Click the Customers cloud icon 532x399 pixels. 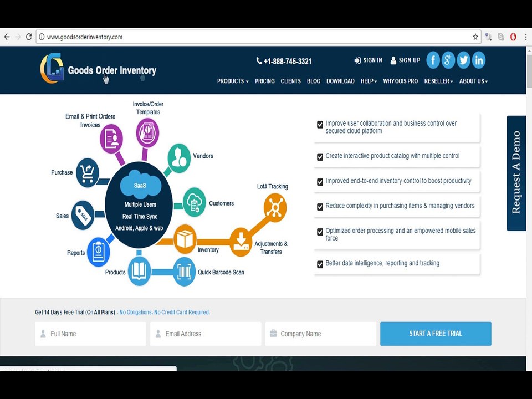coord(194,202)
